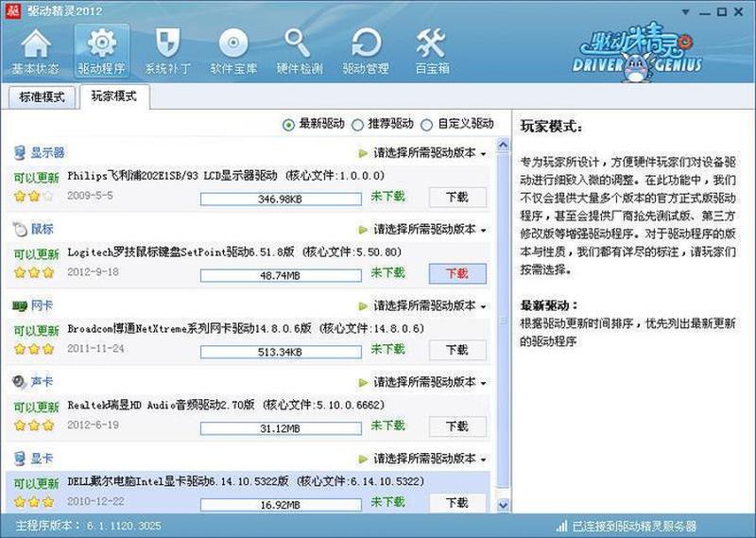Click the 31.12MB progress bar
The height and width of the screenshot is (538, 756).
pos(281,428)
